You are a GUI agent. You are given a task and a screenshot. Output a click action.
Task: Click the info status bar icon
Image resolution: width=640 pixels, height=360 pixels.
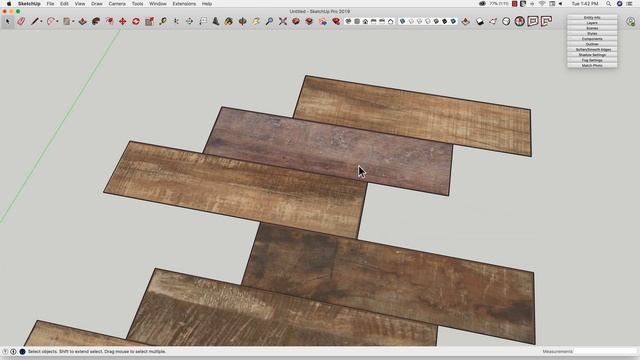pos(13,351)
